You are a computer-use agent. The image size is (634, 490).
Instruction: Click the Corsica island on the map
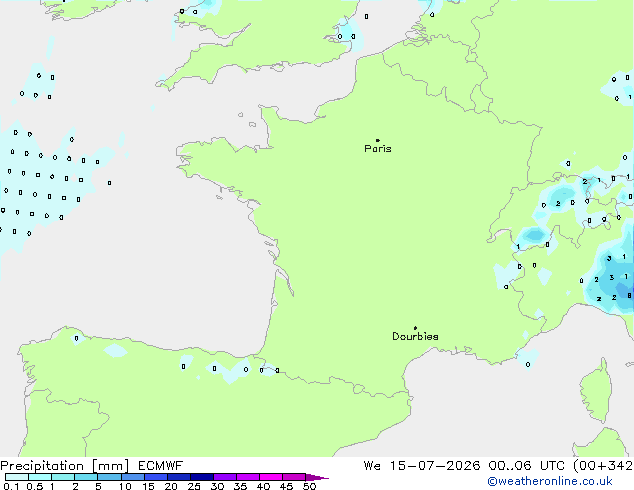[x=596, y=390]
